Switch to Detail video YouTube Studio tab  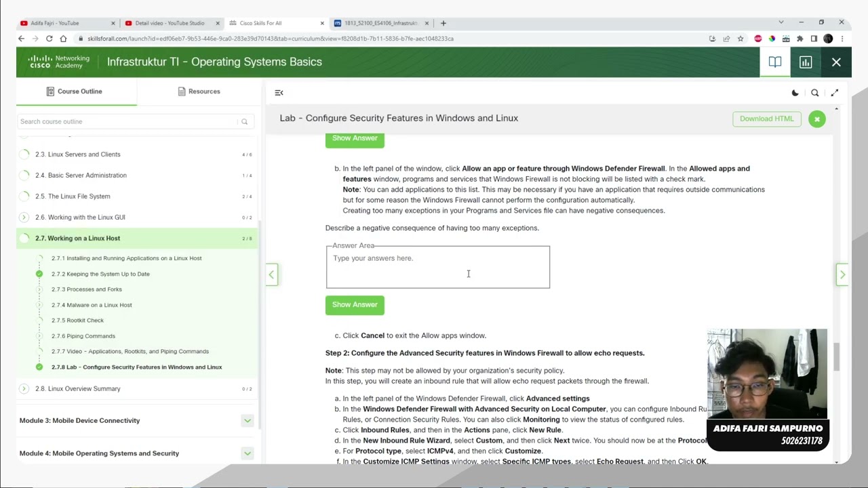[x=173, y=23]
